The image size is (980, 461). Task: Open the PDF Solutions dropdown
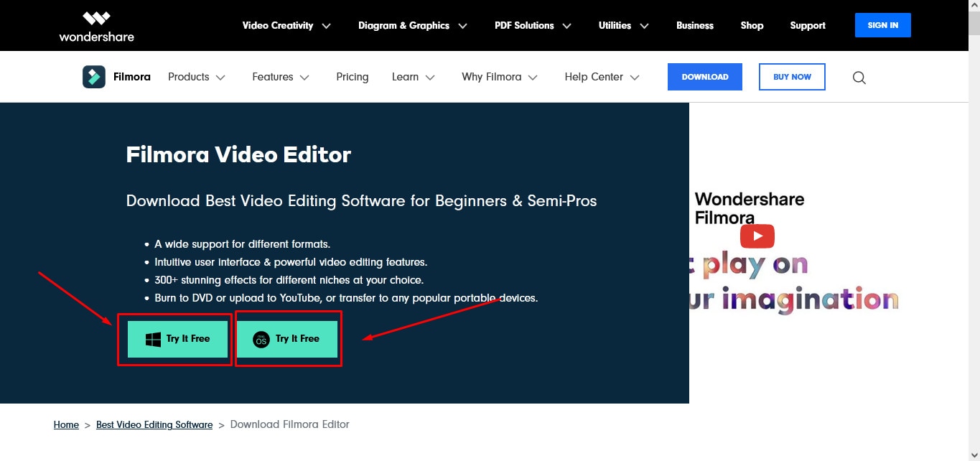533,26
